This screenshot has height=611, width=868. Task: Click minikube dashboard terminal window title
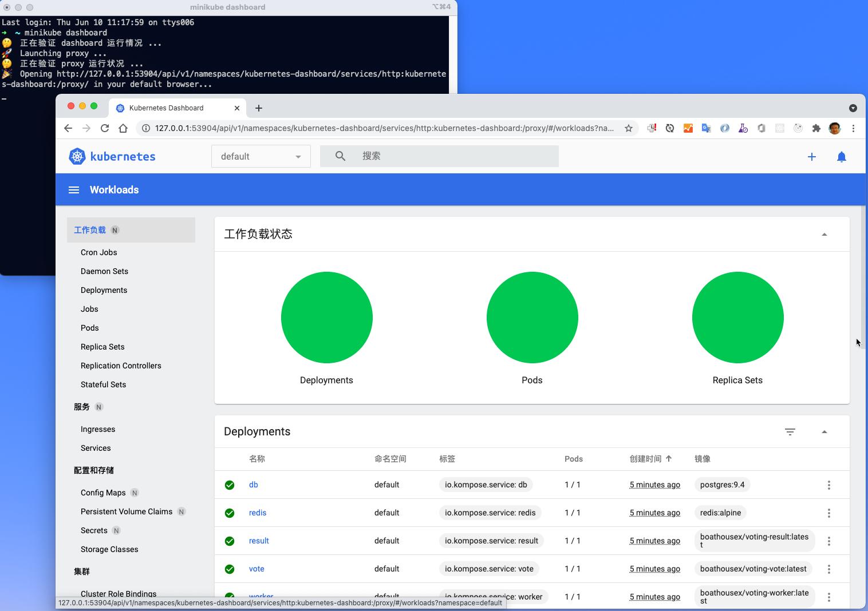pos(227,7)
